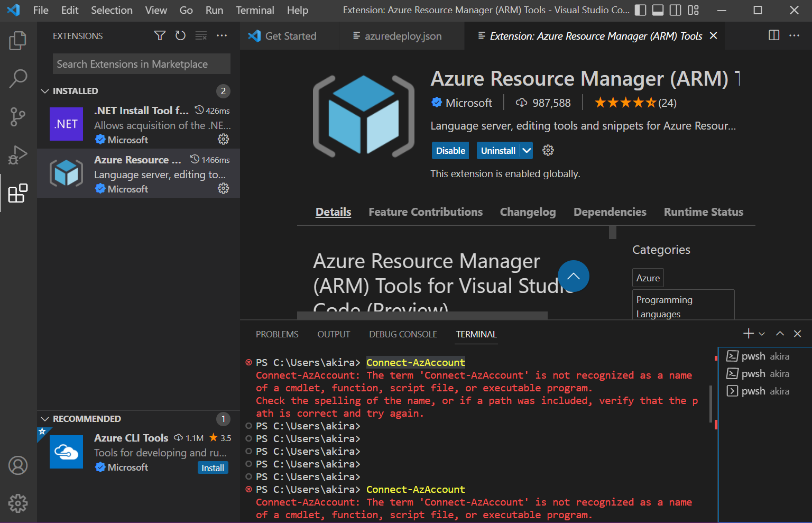
Task: Close the ARM Tools extension tab
Action: pyautogui.click(x=714, y=35)
